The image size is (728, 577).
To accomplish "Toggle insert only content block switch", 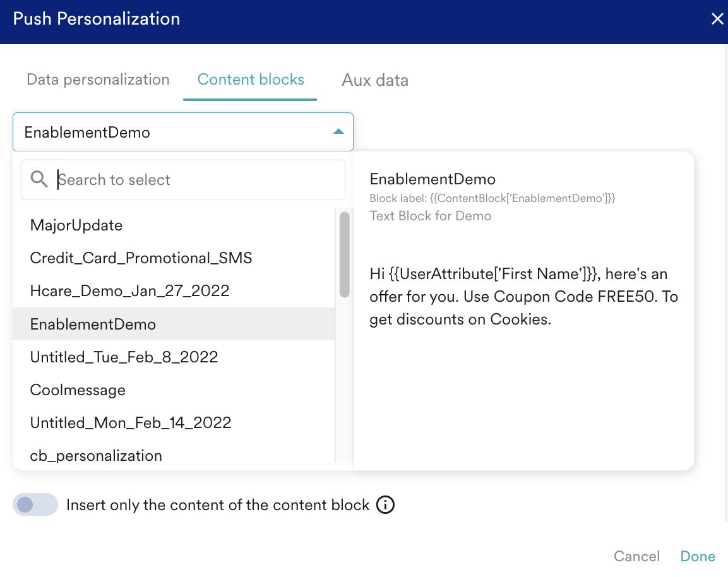I will (35, 505).
